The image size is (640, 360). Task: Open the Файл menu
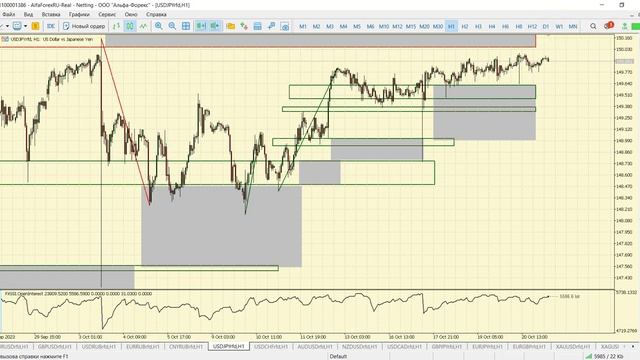pyautogui.click(x=8, y=14)
